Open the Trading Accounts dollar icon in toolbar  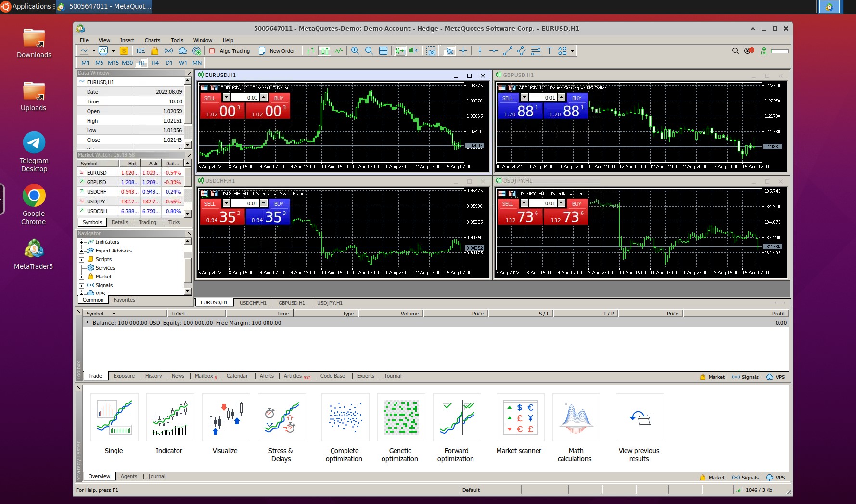coord(124,51)
